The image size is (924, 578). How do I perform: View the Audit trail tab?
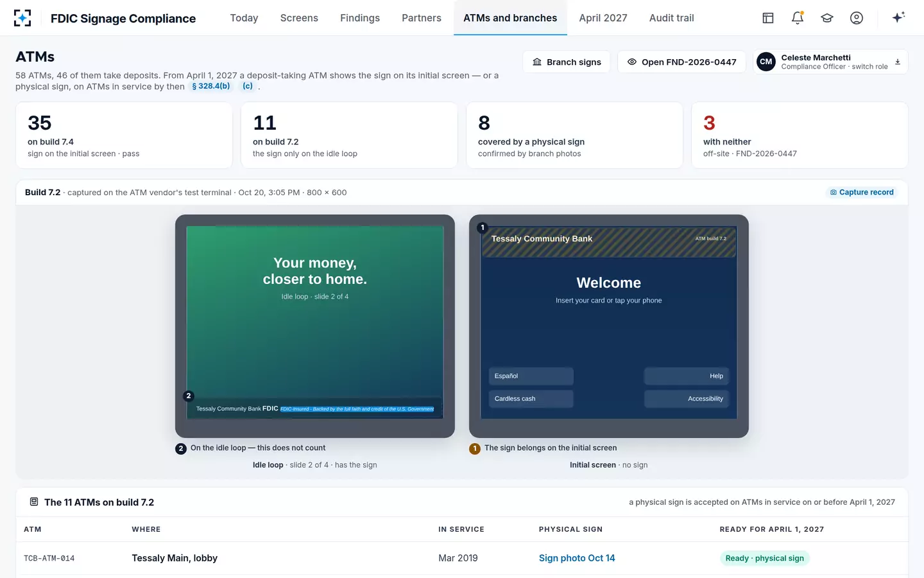pos(672,18)
